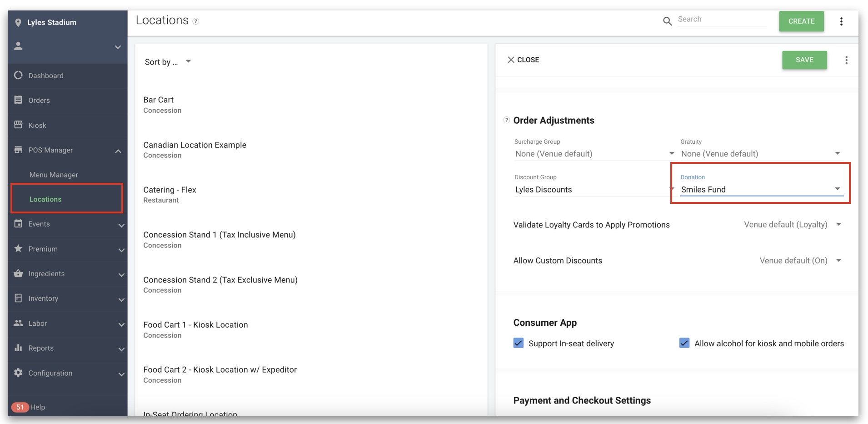Expand the Premium section
Image resolution: width=868 pixels, height=424 pixels.
point(121,250)
